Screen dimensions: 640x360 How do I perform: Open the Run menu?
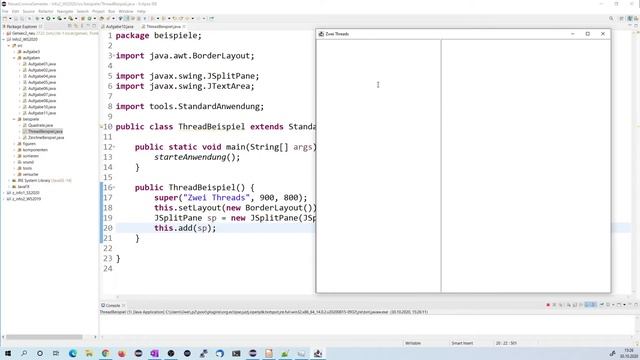pos(111,11)
